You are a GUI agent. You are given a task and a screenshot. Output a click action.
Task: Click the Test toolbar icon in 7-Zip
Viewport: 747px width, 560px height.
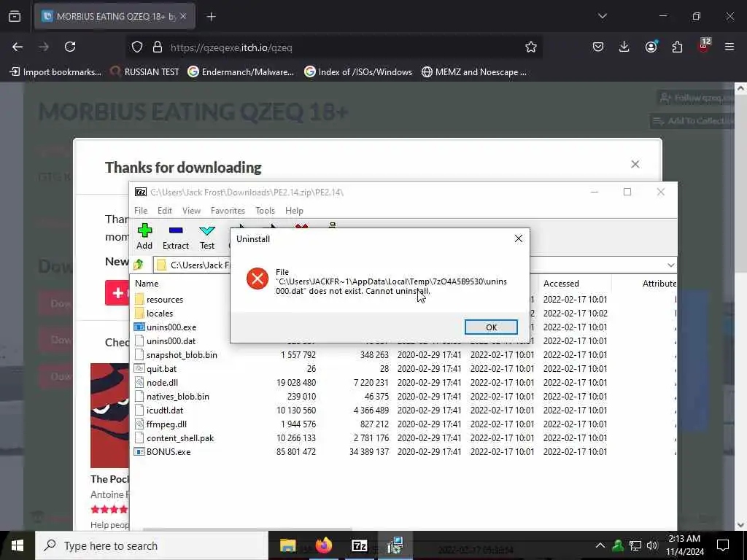(x=206, y=237)
